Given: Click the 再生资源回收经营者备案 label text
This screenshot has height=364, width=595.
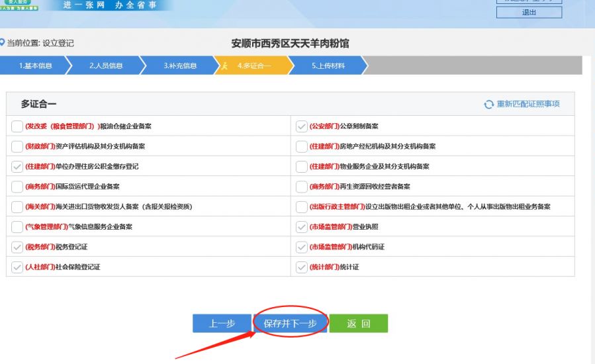Looking at the screenshot, I should 375,187.
